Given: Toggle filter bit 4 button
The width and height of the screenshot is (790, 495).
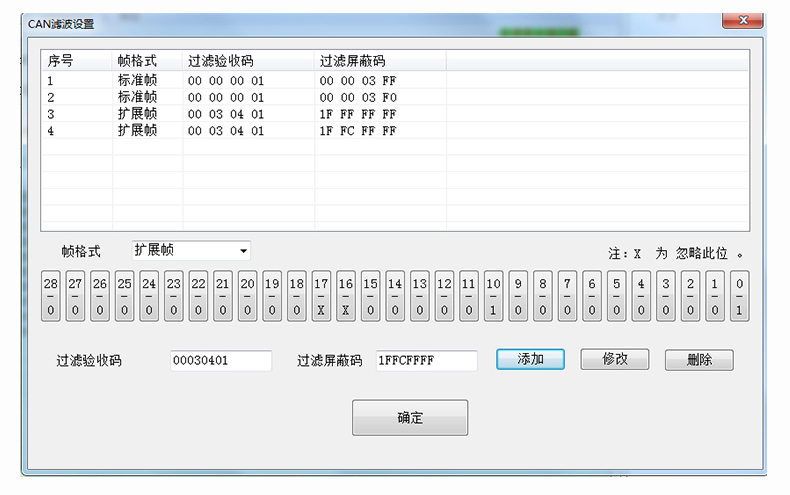Looking at the screenshot, I should click(x=641, y=296).
